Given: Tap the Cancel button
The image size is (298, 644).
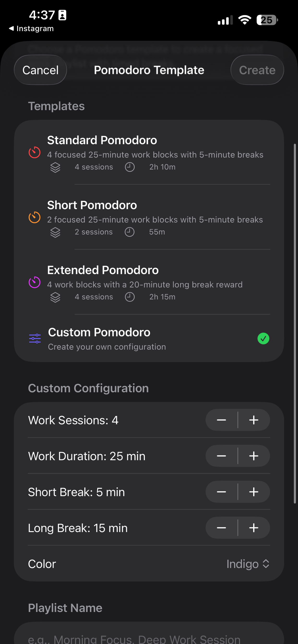Looking at the screenshot, I should (40, 70).
